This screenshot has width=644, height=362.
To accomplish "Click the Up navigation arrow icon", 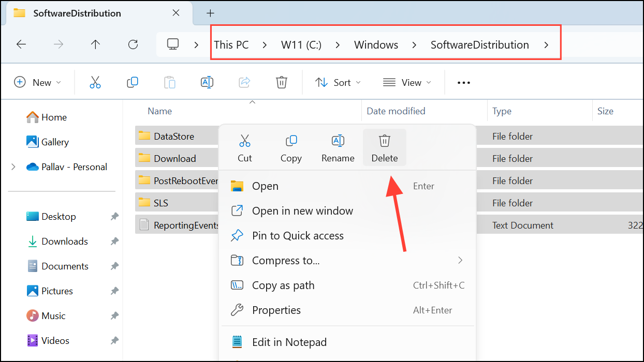I will (x=95, y=44).
